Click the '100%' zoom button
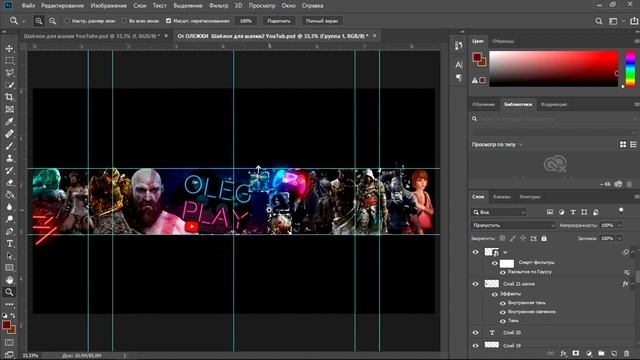The image size is (640, 360). click(246, 21)
